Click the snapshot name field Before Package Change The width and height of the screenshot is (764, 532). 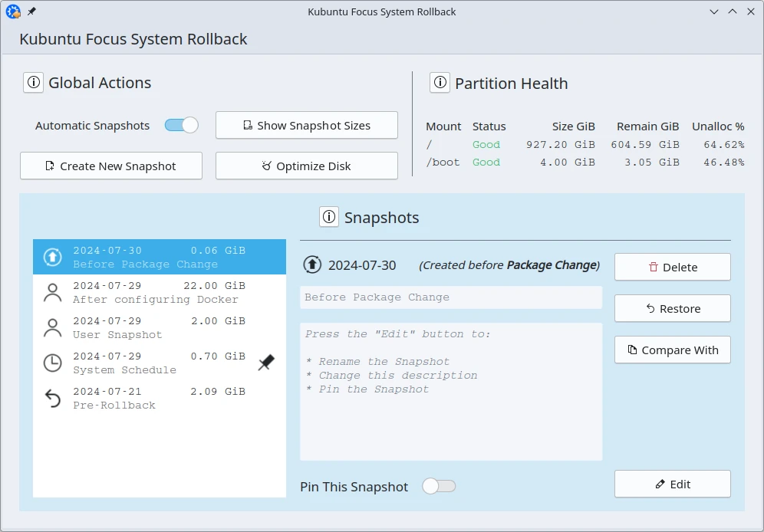451,297
